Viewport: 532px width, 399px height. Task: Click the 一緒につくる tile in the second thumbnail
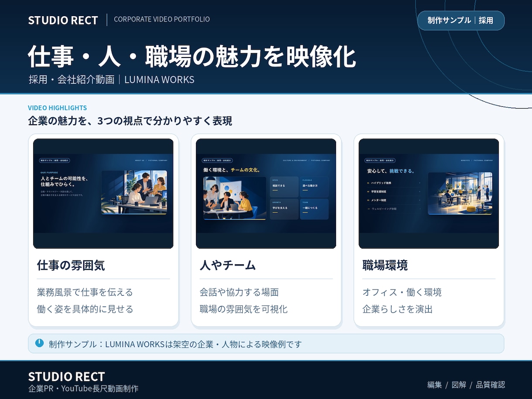tap(314, 209)
